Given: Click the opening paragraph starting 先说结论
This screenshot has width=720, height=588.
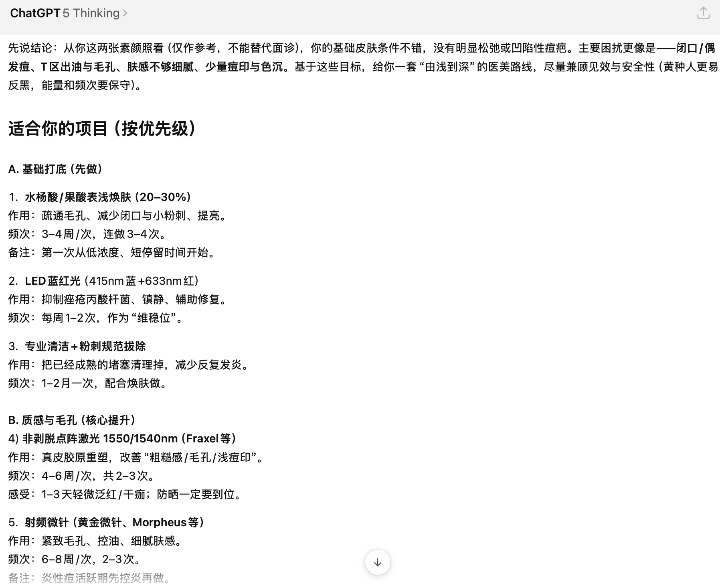Looking at the screenshot, I should coord(362,67).
